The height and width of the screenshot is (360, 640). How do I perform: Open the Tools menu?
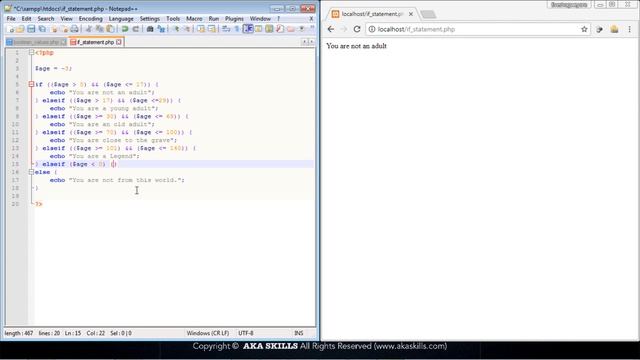[x=173, y=19]
